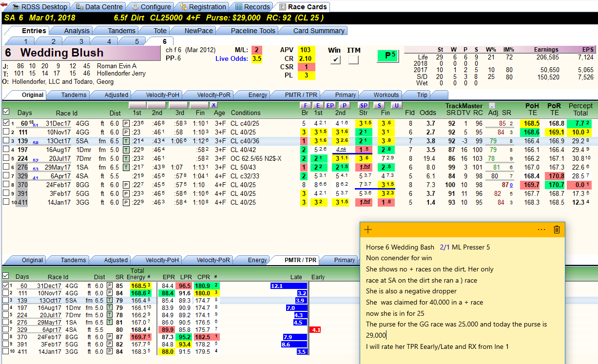The height and width of the screenshot is (364, 598).
Task: Toggle select-all checkbox in upper paceline header
Action: click(x=6, y=112)
